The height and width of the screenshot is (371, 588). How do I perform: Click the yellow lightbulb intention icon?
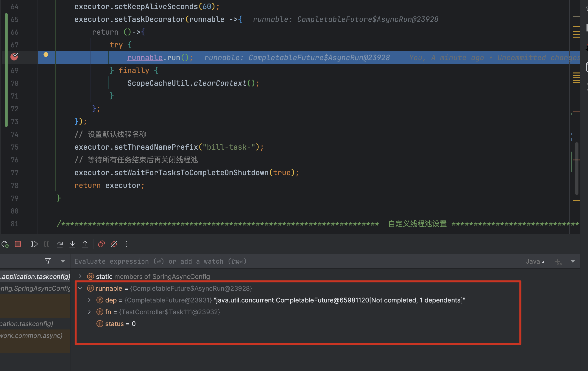[46, 56]
